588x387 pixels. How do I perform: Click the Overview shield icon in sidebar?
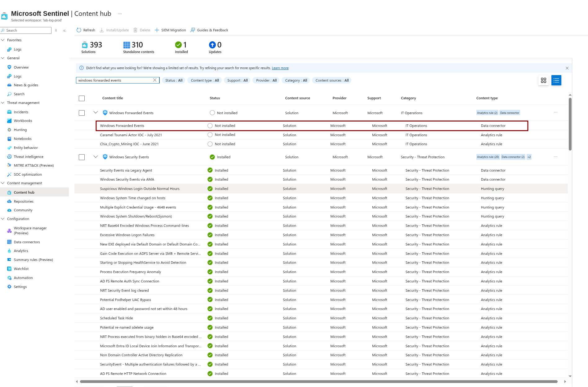(x=9, y=67)
